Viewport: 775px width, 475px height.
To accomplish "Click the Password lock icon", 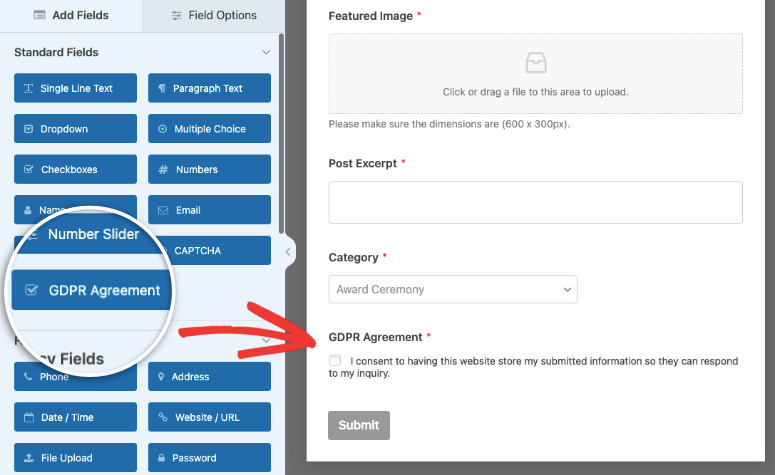I will [x=161, y=458].
